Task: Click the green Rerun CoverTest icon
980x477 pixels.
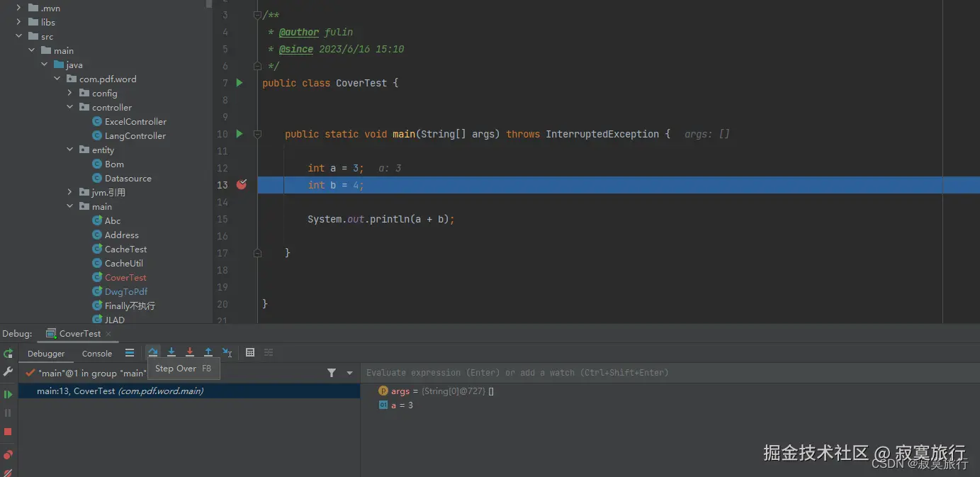Action: click(8, 354)
